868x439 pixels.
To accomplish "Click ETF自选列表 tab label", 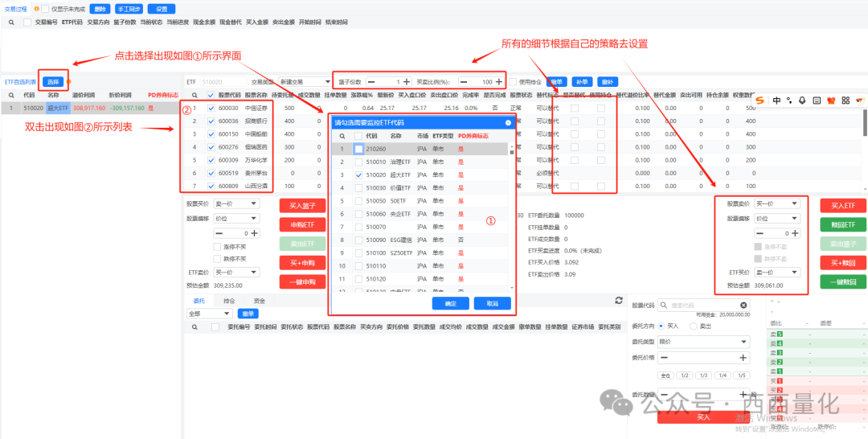I will click(x=19, y=82).
